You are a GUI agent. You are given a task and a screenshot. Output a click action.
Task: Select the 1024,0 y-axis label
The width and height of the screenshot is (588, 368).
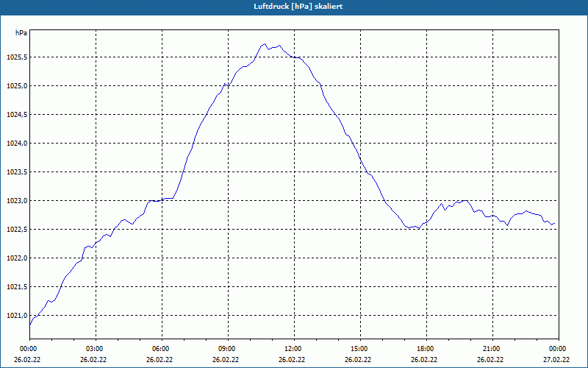17,144
